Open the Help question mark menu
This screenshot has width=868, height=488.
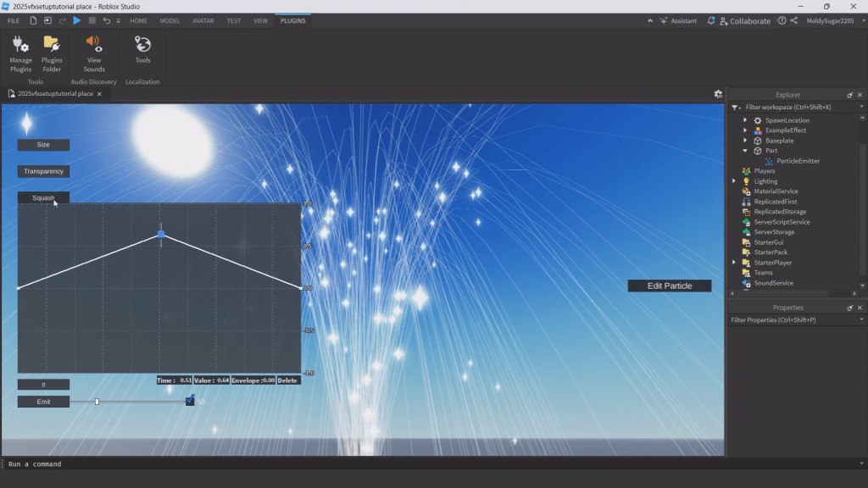(x=782, y=20)
